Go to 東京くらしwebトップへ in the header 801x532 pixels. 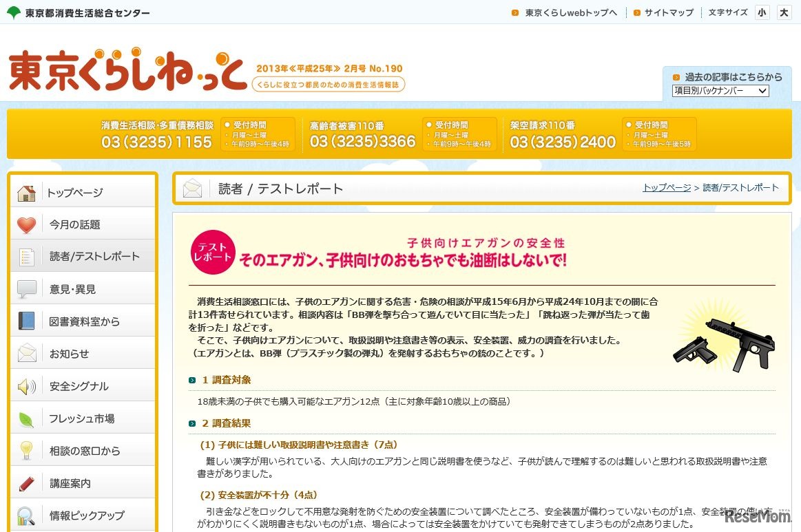(572, 12)
